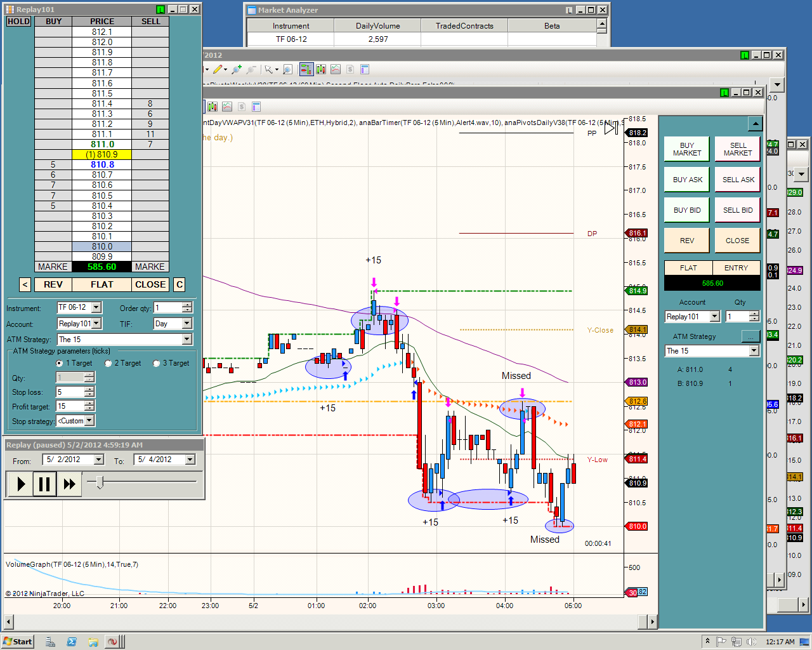Screen dimensions: 812x650
Task: Open Instrument dropdown TF 06-12 in DOM
Action: click(x=96, y=307)
